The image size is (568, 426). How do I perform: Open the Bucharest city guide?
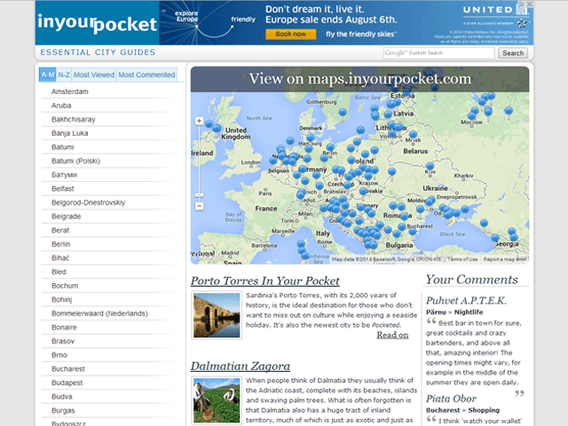tap(68, 369)
